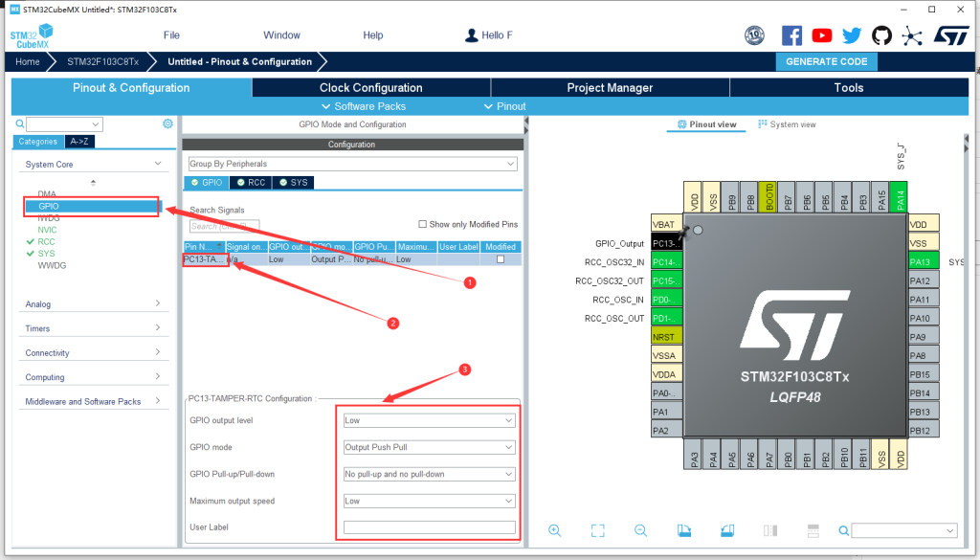
Task: Open the ST community network icon
Action: pos(912,35)
